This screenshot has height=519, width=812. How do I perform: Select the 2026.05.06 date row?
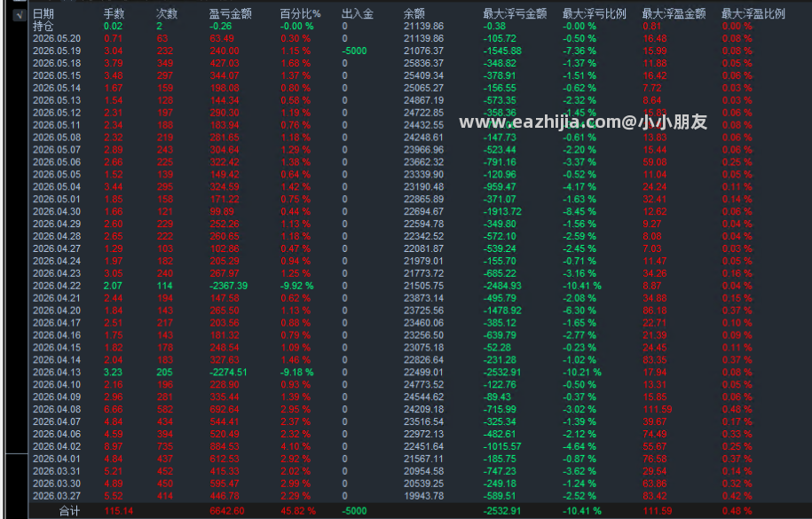click(x=57, y=162)
